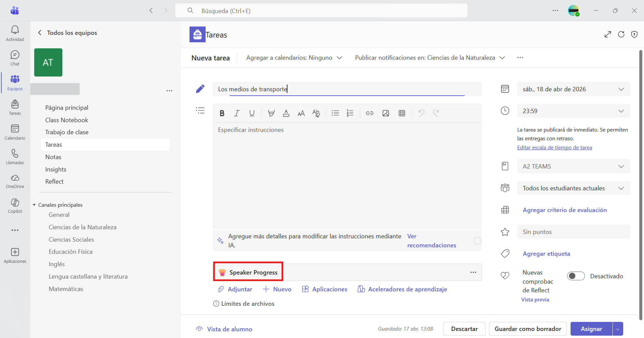The width and height of the screenshot is (644, 338).
Task: Open Reflect in team menu
Action: [54, 182]
